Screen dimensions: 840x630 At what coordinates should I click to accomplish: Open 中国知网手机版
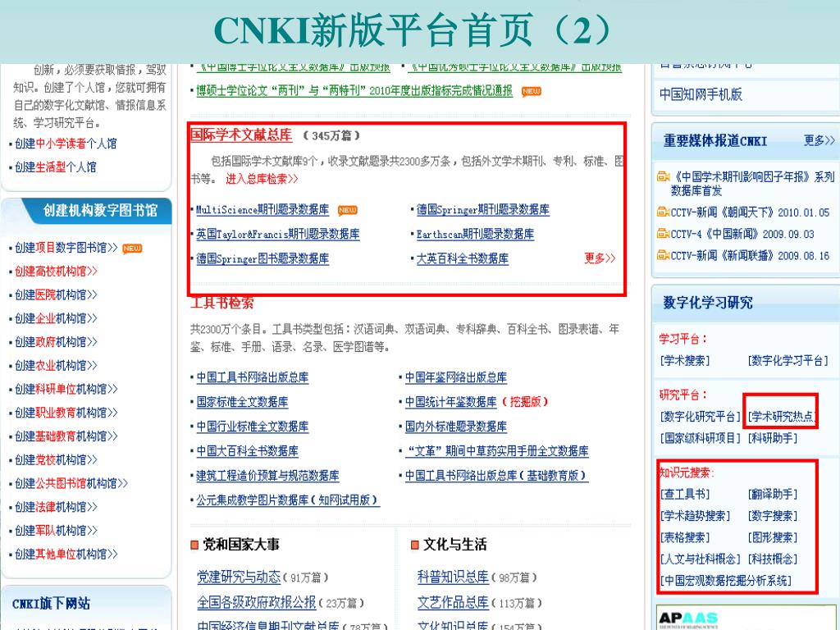[x=701, y=94]
